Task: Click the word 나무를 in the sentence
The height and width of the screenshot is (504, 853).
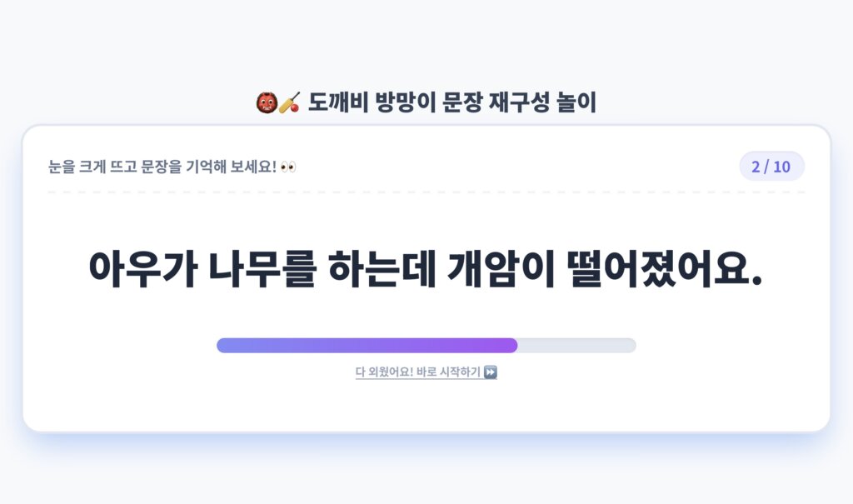Action: coord(262,269)
